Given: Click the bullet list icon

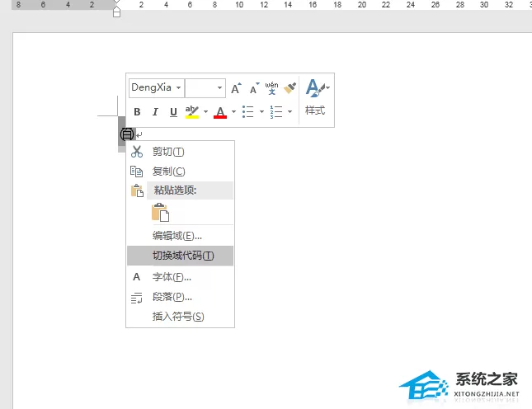Looking at the screenshot, I should click(x=248, y=111).
